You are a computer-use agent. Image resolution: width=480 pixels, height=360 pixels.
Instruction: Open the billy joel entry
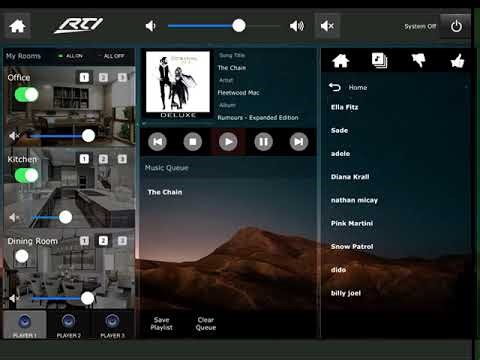(346, 293)
